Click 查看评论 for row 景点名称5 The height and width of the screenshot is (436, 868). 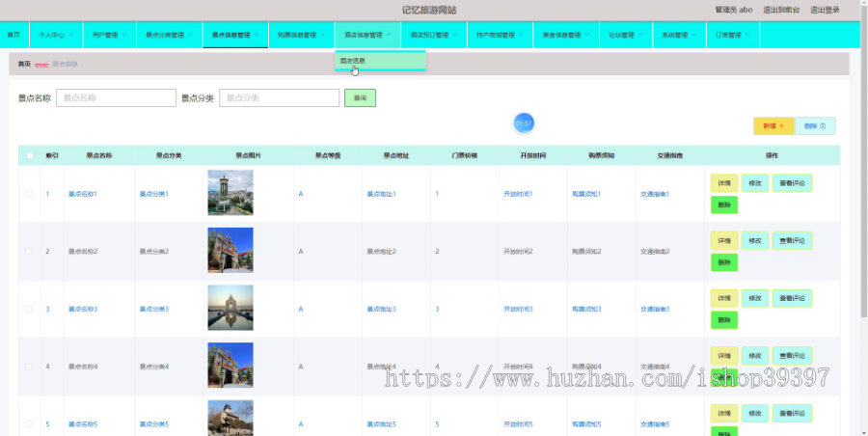click(792, 413)
